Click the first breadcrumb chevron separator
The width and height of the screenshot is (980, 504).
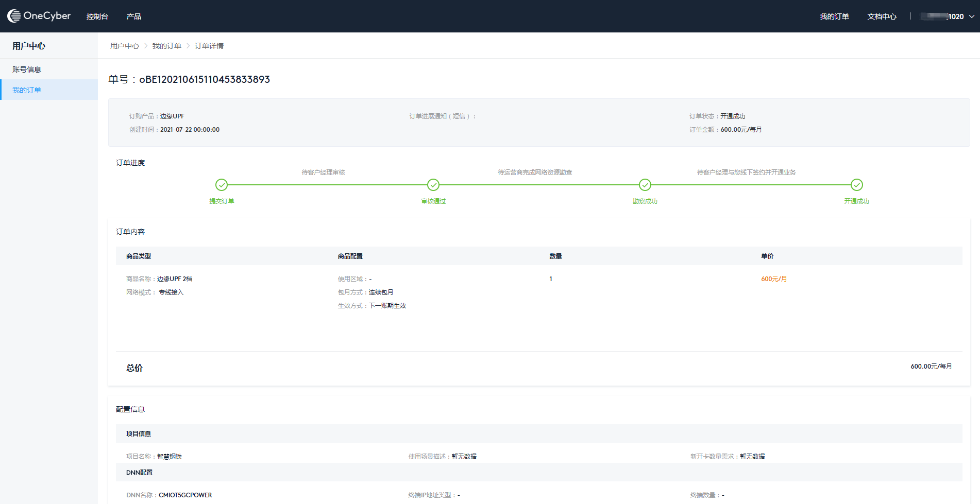[x=146, y=46]
